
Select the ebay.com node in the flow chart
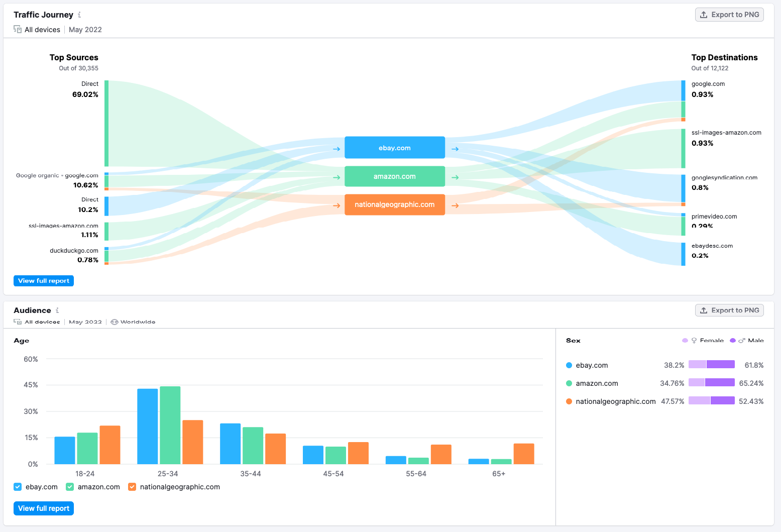(x=395, y=148)
